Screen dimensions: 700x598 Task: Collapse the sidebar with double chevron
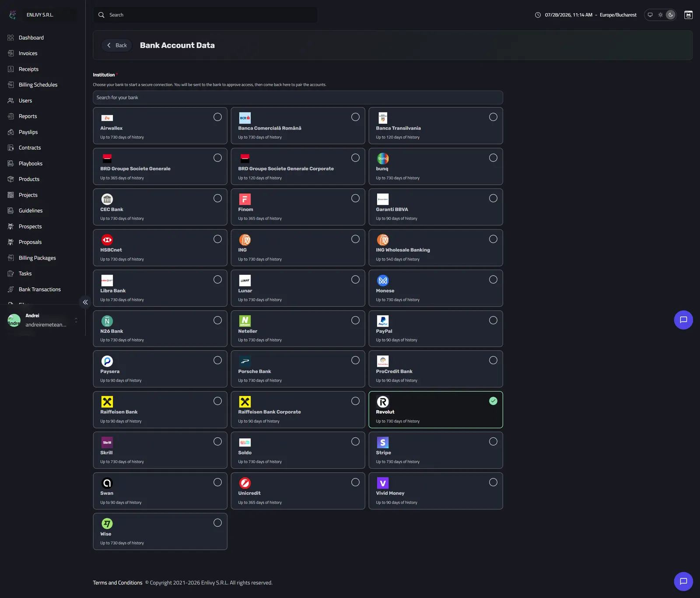tap(85, 302)
